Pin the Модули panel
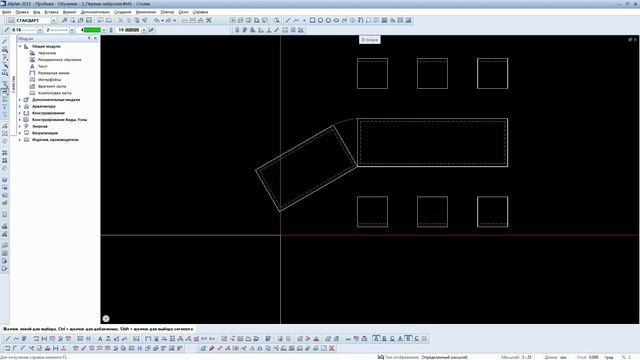 point(89,38)
